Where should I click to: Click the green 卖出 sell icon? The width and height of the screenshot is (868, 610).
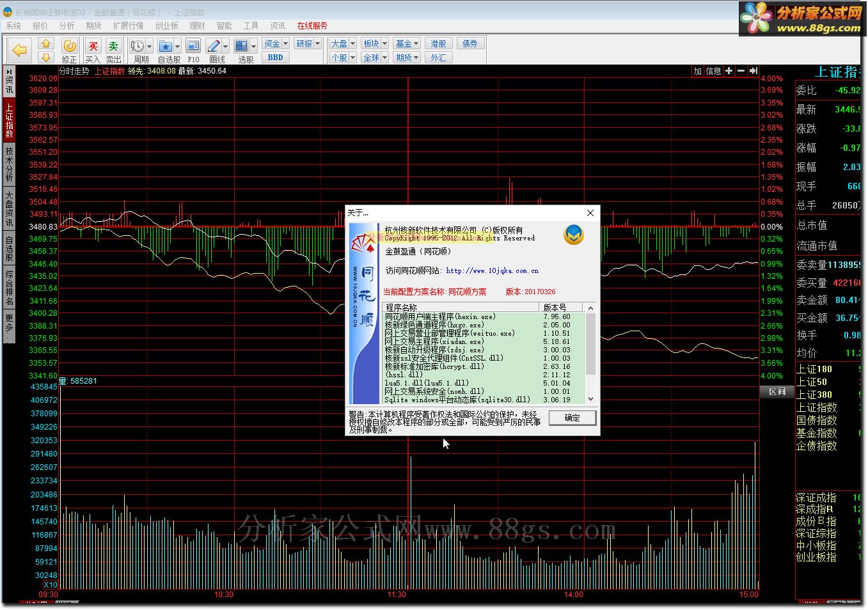113,46
